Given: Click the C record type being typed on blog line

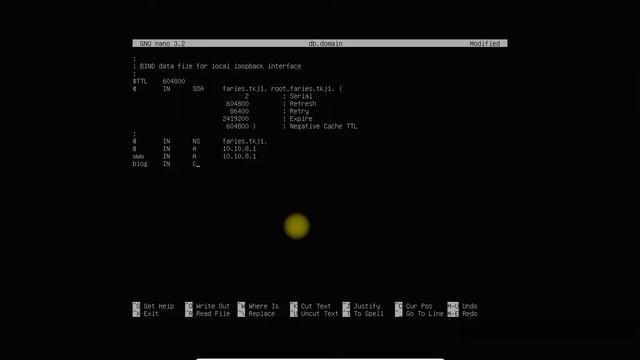Looking at the screenshot, I should pos(195,164).
